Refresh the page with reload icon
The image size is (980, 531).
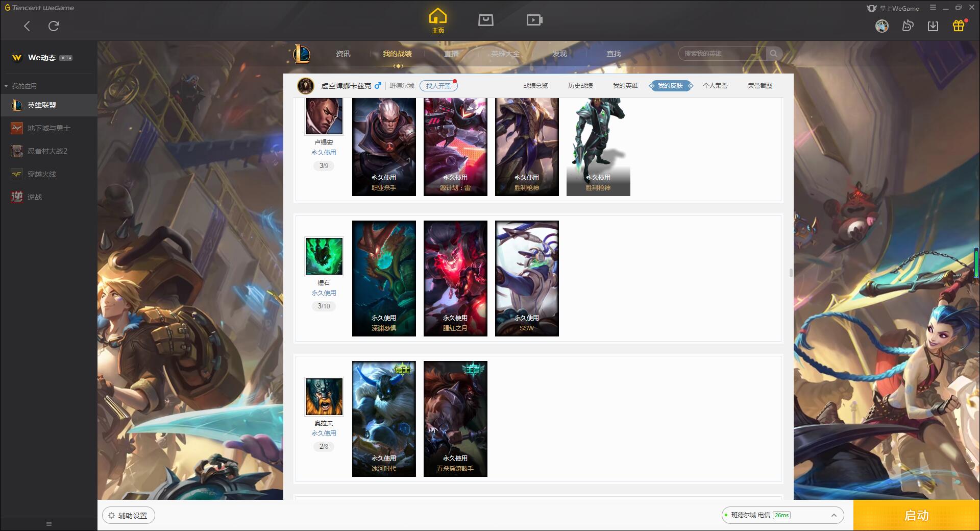[54, 26]
